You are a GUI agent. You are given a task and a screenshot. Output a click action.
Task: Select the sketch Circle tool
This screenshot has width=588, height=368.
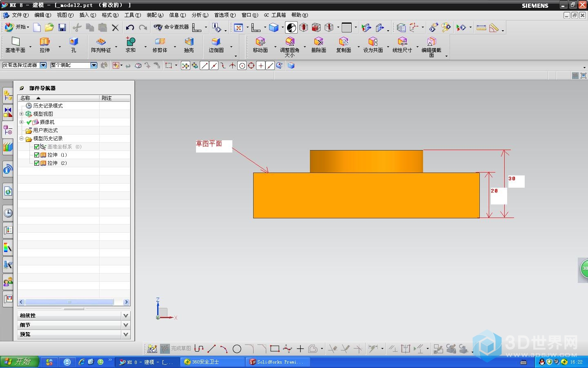(x=237, y=349)
